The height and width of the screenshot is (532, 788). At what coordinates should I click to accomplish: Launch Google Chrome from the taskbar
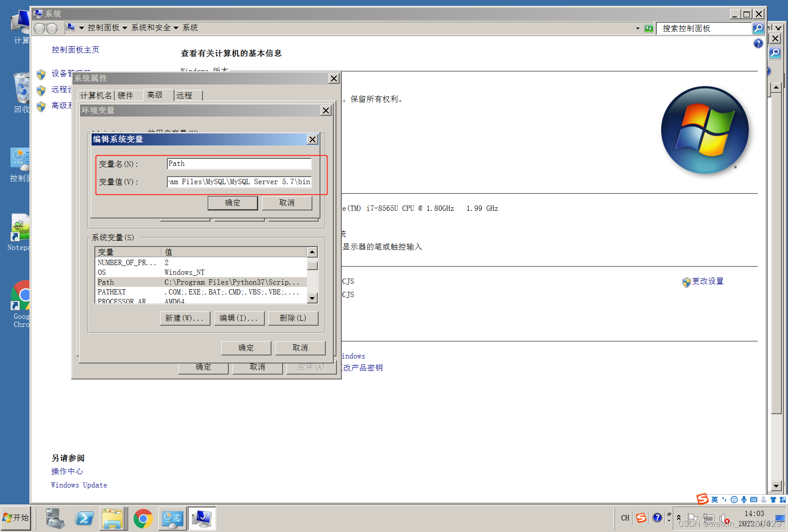pyautogui.click(x=143, y=518)
